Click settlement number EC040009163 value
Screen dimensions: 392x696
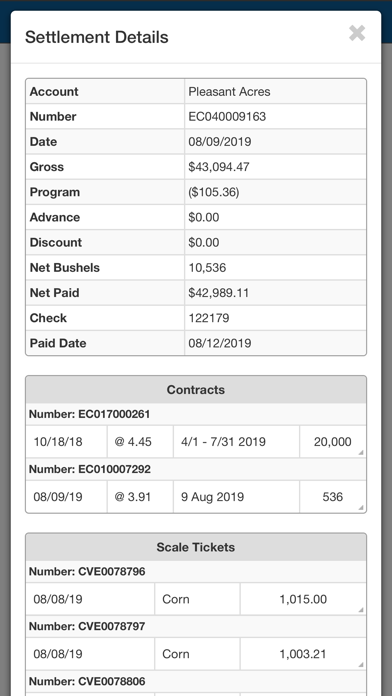[227, 117]
